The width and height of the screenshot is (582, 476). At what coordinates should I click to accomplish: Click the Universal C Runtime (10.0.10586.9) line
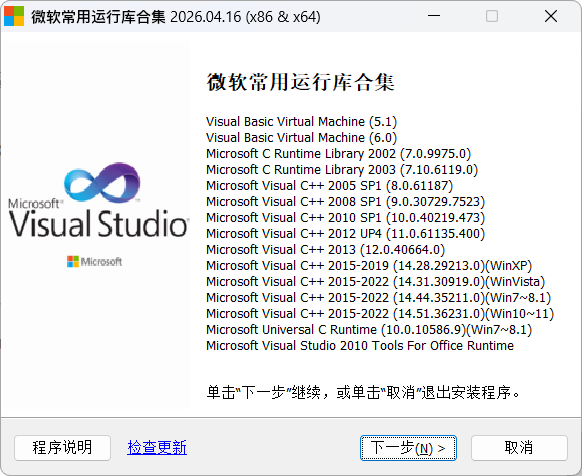coord(369,329)
